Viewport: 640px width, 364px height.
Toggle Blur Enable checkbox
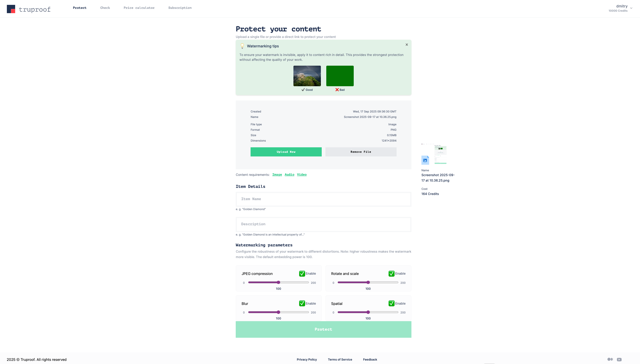pyautogui.click(x=302, y=303)
